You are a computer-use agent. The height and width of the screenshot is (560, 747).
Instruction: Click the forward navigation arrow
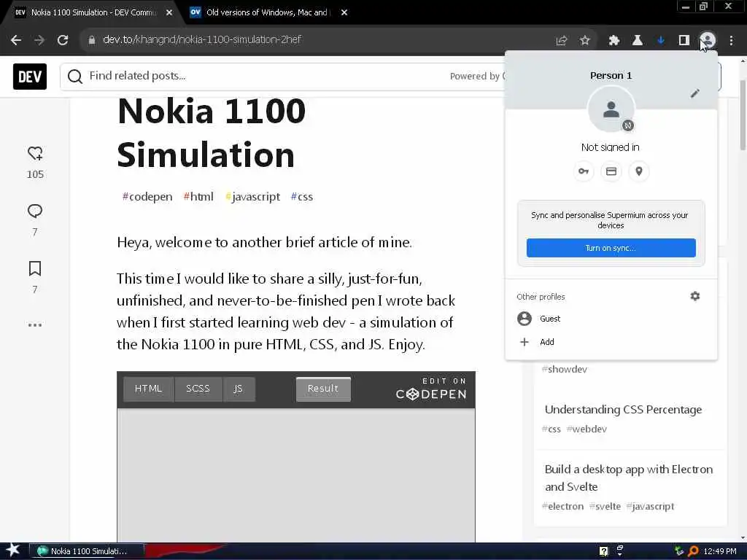39,40
